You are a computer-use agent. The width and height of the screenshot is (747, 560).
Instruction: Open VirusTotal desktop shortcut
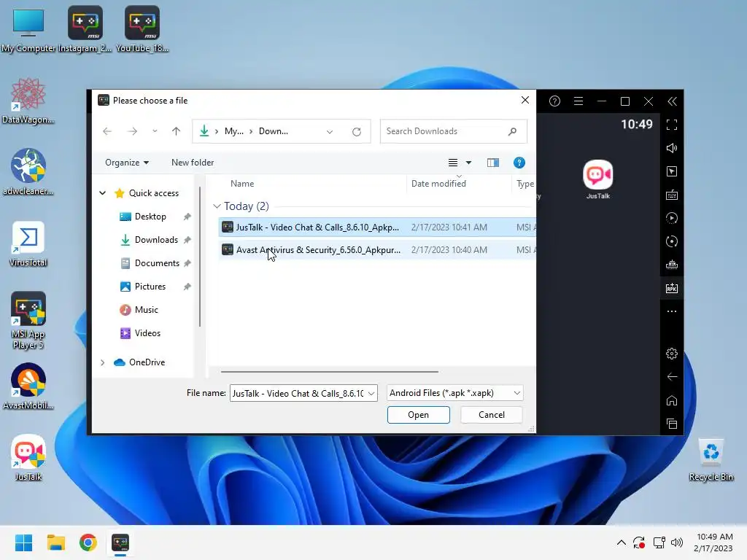pyautogui.click(x=28, y=244)
